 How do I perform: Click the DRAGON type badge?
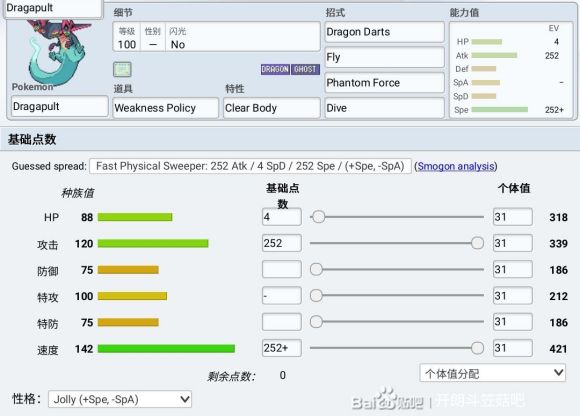pyautogui.click(x=275, y=69)
